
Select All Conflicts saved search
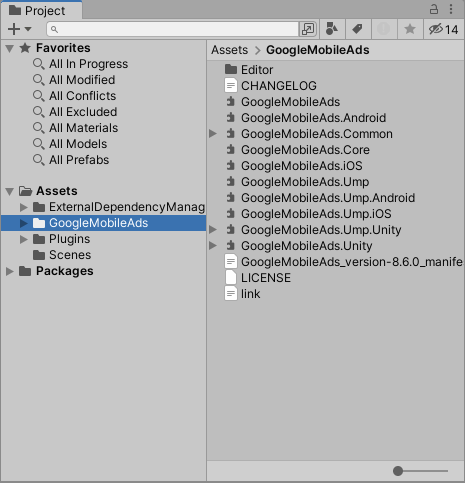pos(83,96)
